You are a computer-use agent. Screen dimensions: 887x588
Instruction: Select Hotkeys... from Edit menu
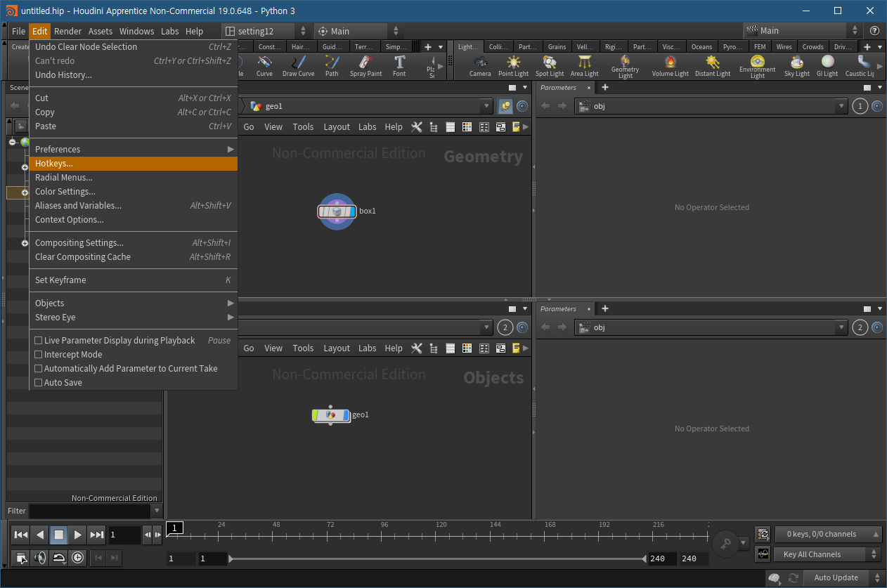pyautogui.click(x=133, y=164)
